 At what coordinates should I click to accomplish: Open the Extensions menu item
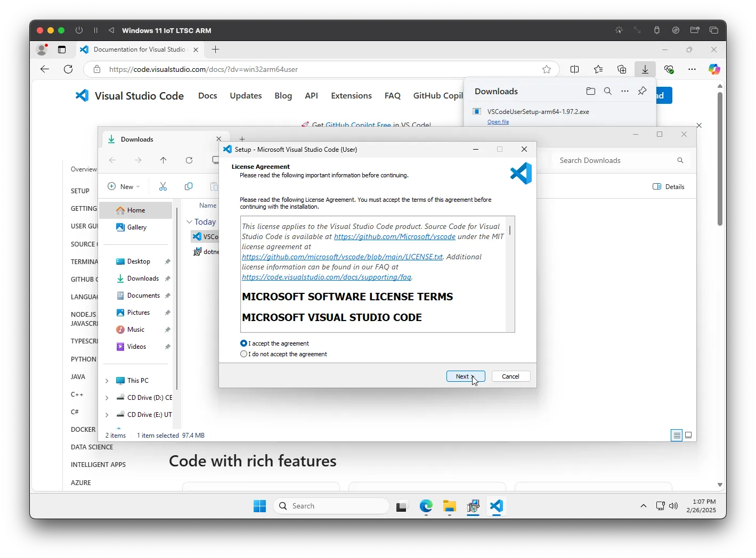coord(351,96)
